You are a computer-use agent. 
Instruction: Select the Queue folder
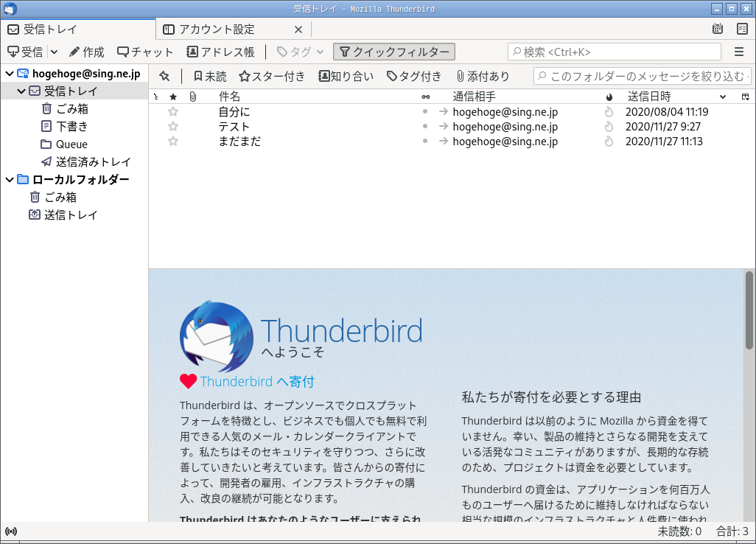pos(71,144)
